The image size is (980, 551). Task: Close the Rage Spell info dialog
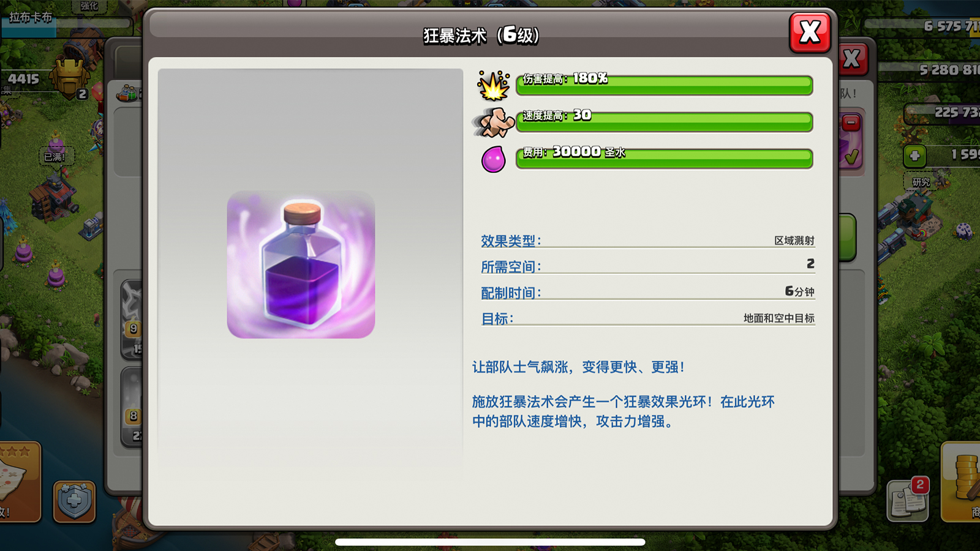click(x=810, y=32)
